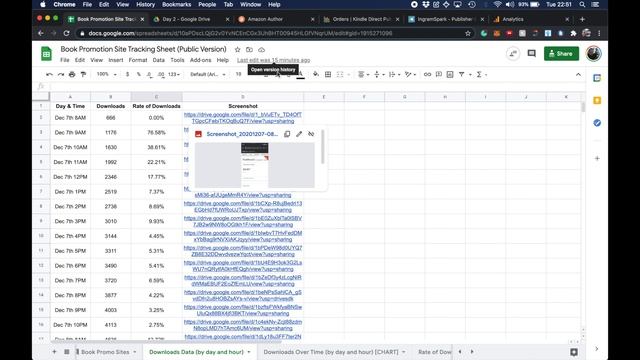Open the horizontal align dropdown
Viewport: 640px width, 360px height.
point(363,75)
